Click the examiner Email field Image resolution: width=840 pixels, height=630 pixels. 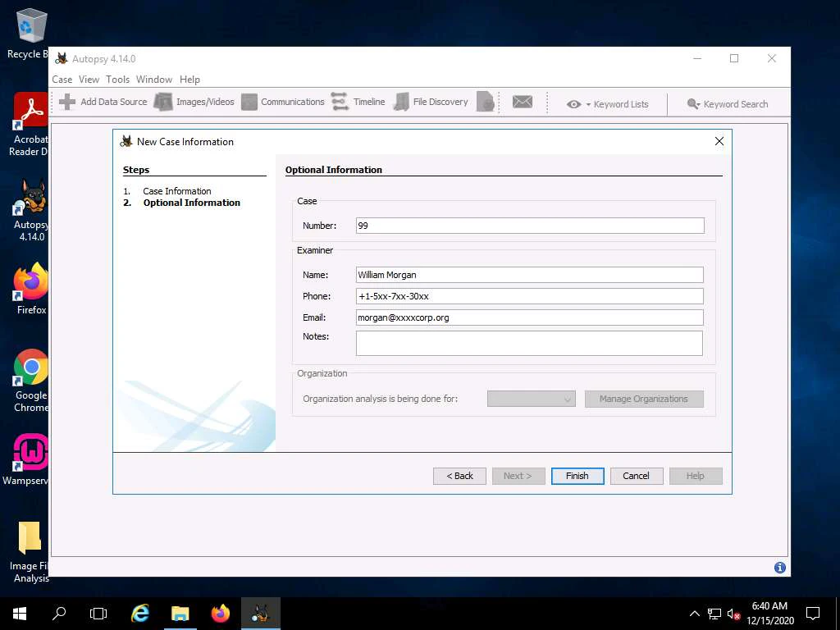(529, 317)
